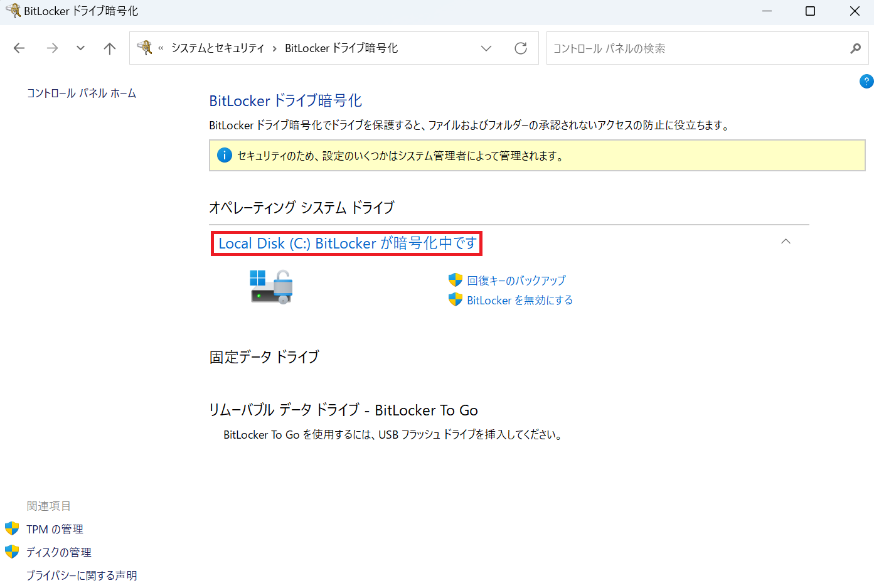This screenshot has height=588, width=874.
Task: Open recent locations dropdown chevron
Action: [80, 48]
